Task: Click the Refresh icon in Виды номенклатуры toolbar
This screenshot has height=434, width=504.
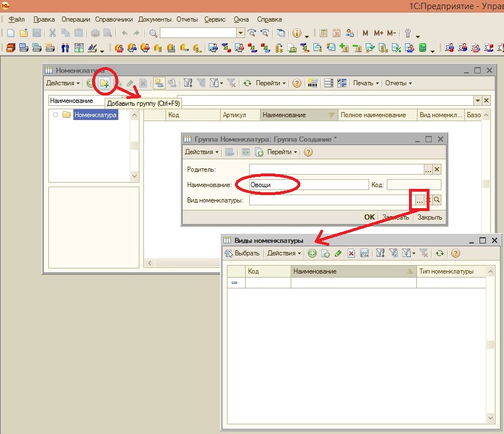Action: (x=439, y=253)
